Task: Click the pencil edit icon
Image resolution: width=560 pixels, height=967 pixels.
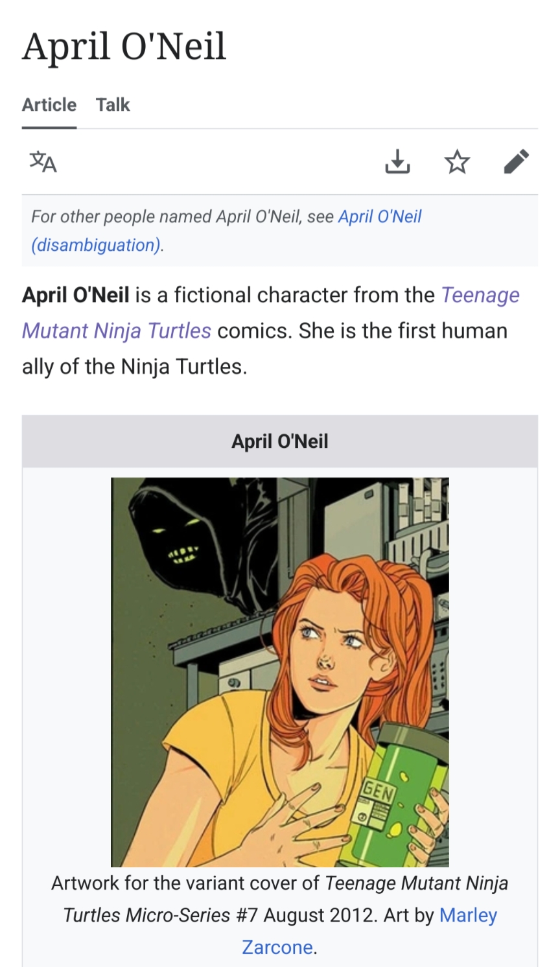Action: (517, 161)
